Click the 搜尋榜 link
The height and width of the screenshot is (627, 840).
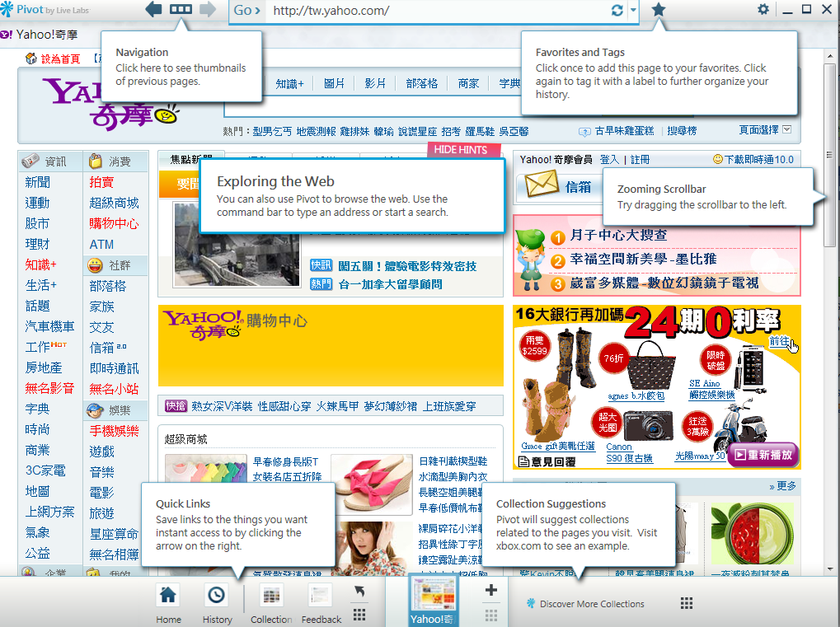682,131
